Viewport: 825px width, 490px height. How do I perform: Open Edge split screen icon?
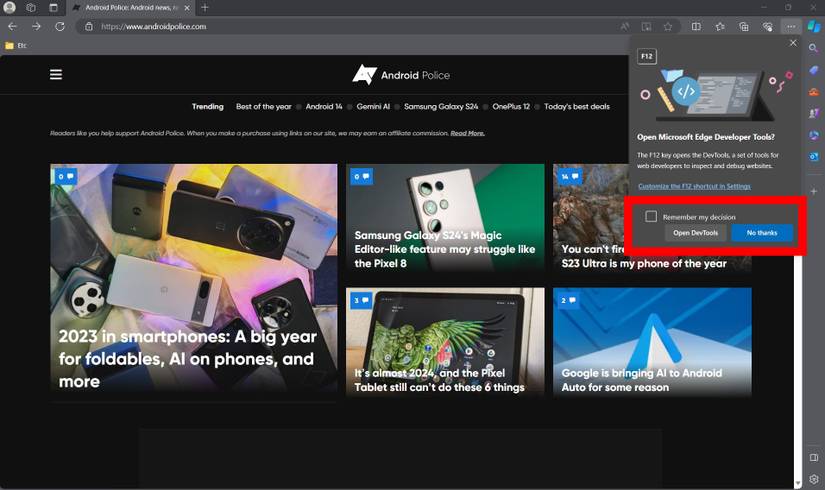coord(696,26)
